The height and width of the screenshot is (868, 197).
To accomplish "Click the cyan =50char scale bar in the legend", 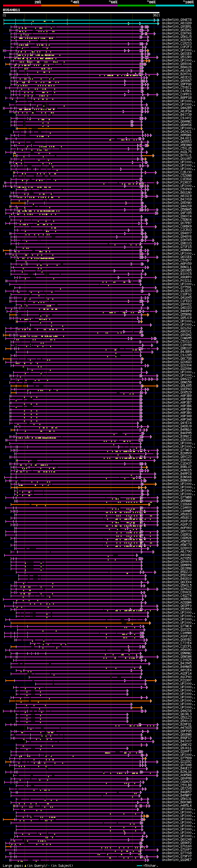I will pos(139,866).
